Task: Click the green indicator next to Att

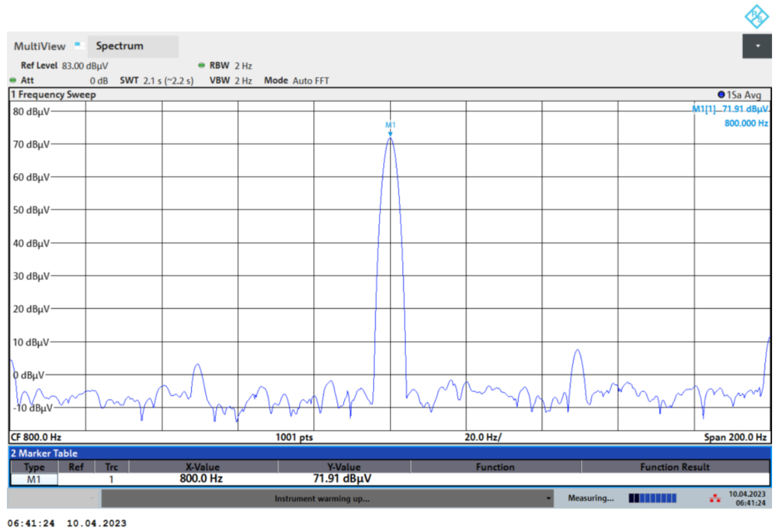Action: tap(13, 80)
